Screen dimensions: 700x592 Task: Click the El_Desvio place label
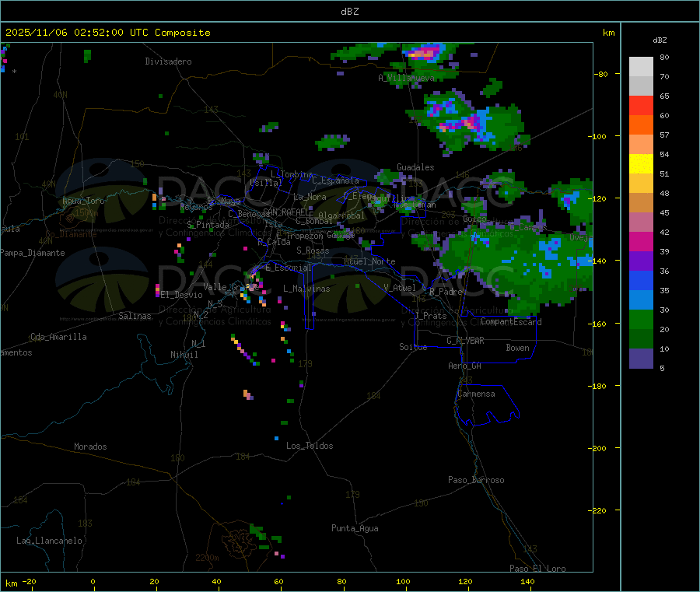(182, 295)
